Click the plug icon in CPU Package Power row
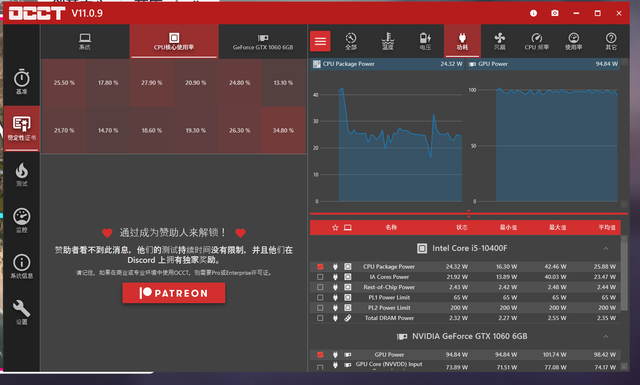The height and width of the screenshot is (385, 640). (335, 267)
